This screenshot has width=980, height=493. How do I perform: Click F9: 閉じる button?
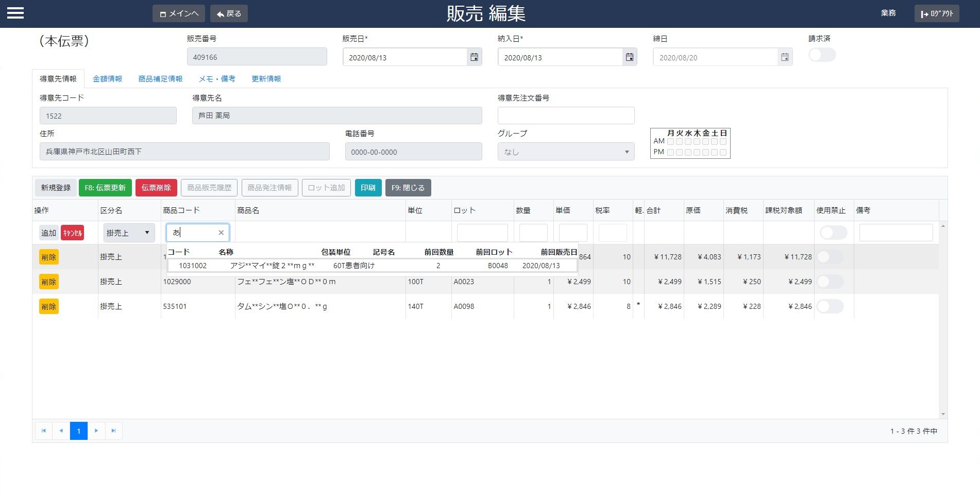[x=408, y=188]
